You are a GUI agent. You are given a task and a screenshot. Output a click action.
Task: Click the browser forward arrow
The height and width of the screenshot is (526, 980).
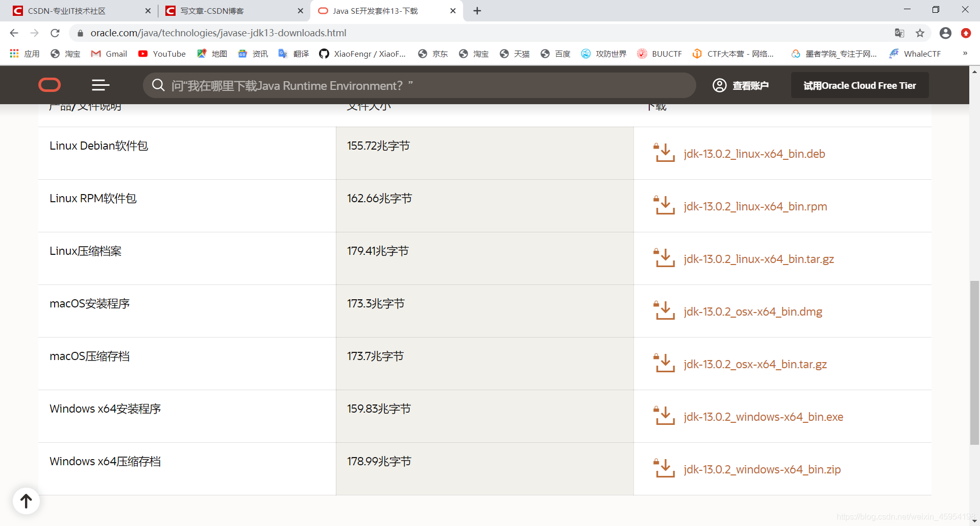click(x=34, y=33)
